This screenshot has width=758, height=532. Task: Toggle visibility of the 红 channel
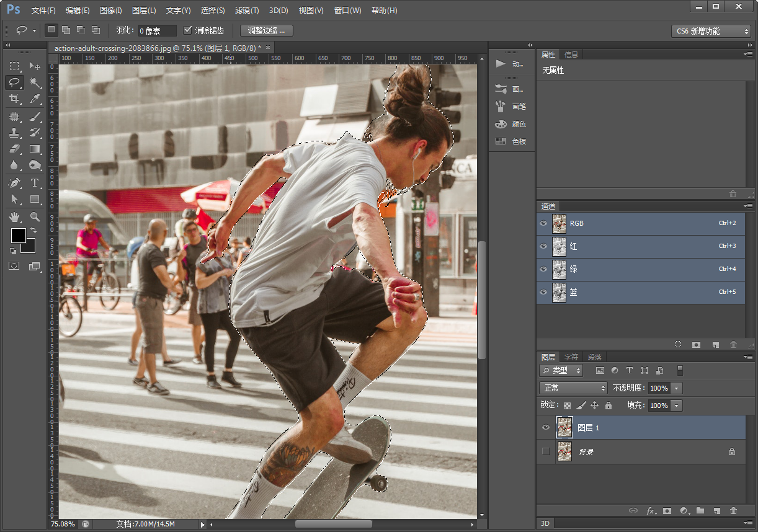point(544,246)
